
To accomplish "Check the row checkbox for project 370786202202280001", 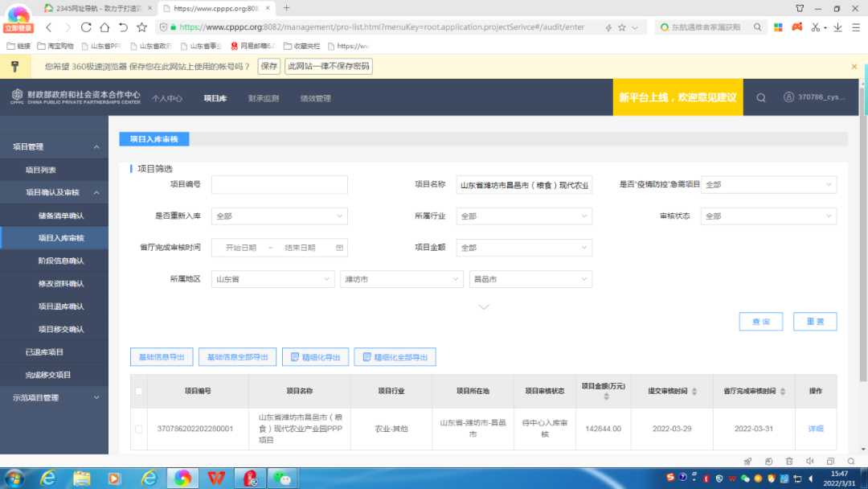I will coord(139,429).
